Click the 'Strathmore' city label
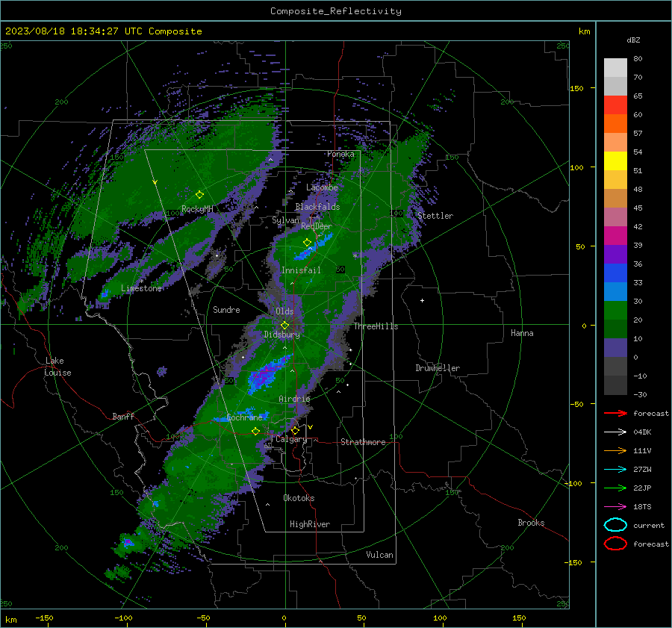 point(363,442)
